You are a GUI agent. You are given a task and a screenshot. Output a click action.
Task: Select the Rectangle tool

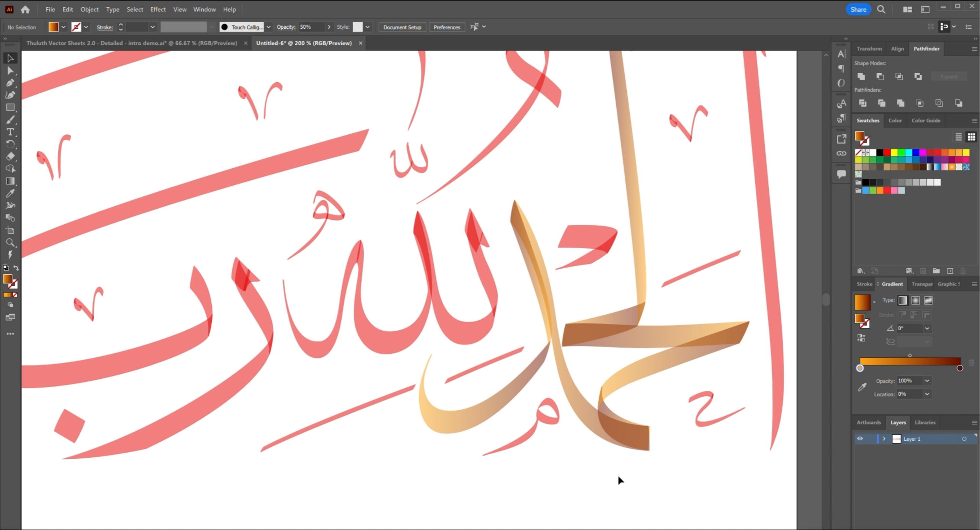(10, 108)
